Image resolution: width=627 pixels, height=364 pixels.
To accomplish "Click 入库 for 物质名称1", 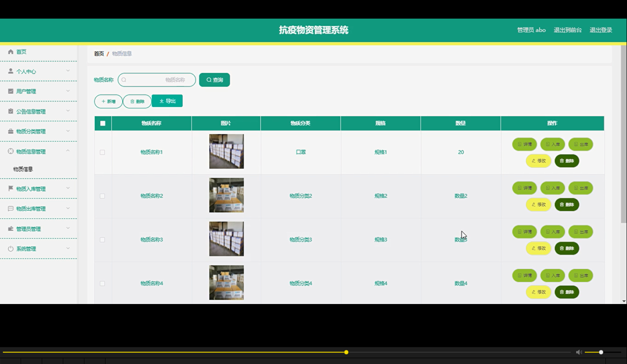I will [553, 144].
